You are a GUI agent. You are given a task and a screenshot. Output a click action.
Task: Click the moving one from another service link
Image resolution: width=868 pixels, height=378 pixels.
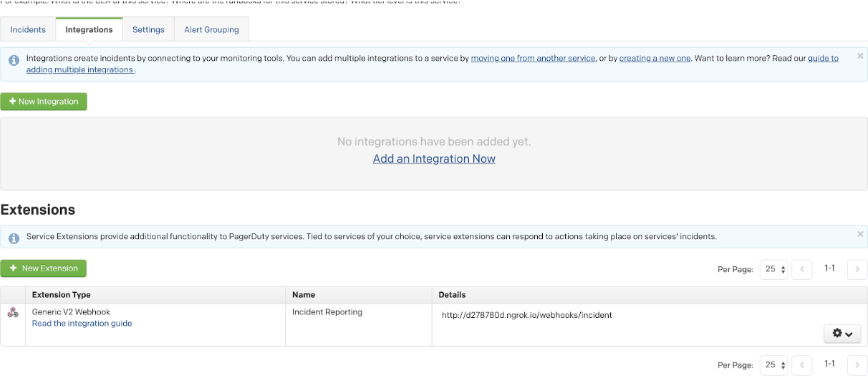(534, 59)
